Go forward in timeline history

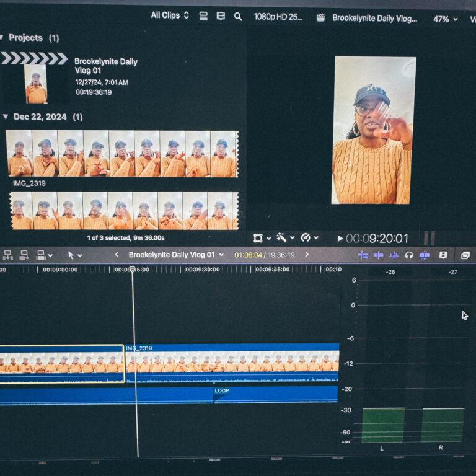307,254
